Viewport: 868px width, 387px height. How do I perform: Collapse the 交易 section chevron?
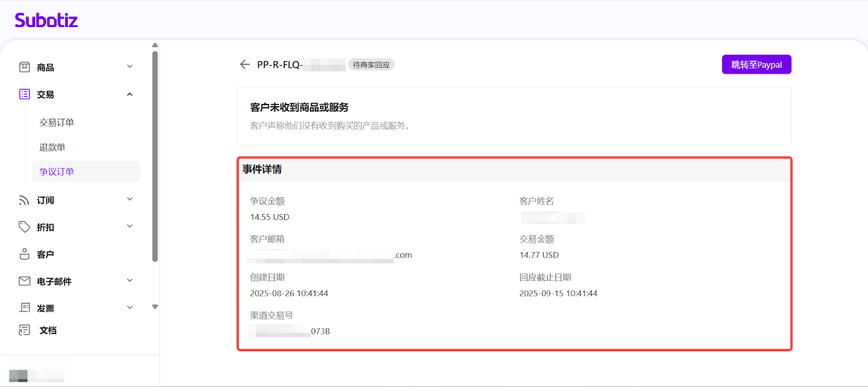point(130,94)
